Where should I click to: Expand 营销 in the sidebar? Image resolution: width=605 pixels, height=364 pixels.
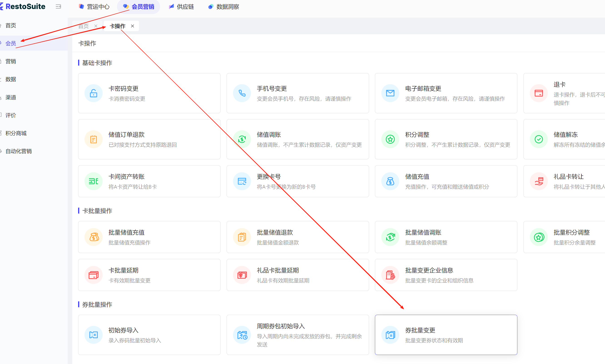pos(11,61)
